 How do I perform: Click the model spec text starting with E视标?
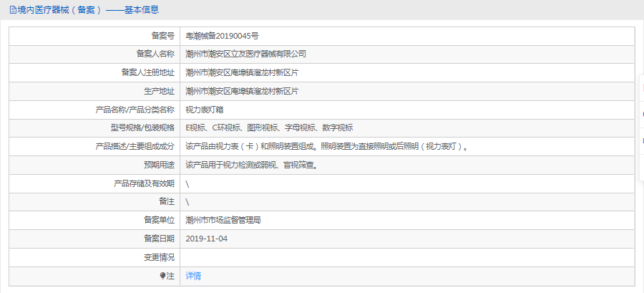coord(268,128)
